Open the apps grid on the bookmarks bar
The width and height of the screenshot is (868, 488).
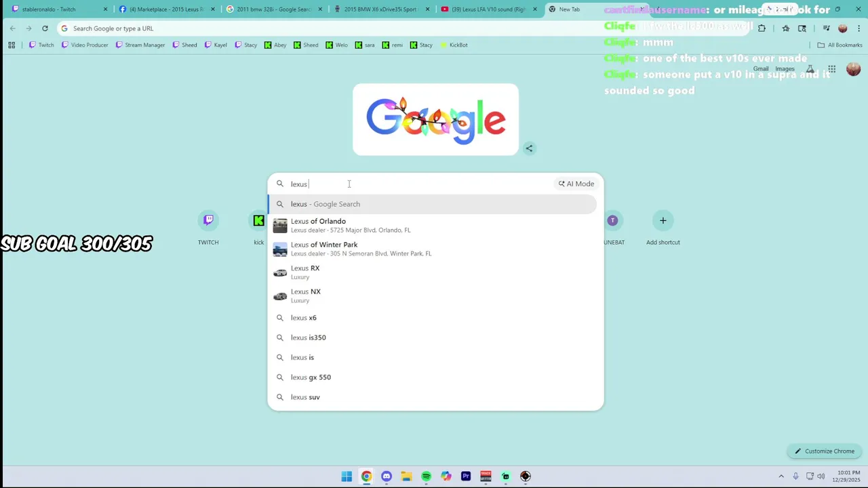(x=12, y=45)
